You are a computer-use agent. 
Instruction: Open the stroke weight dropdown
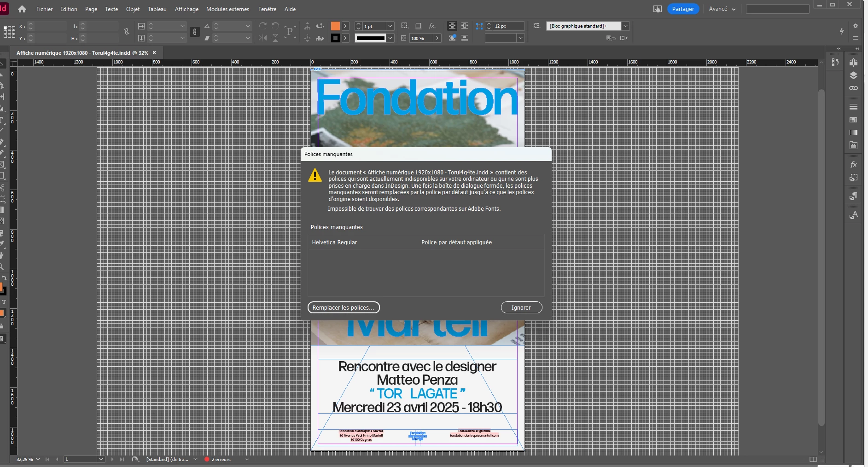click(x=390, y=26)
